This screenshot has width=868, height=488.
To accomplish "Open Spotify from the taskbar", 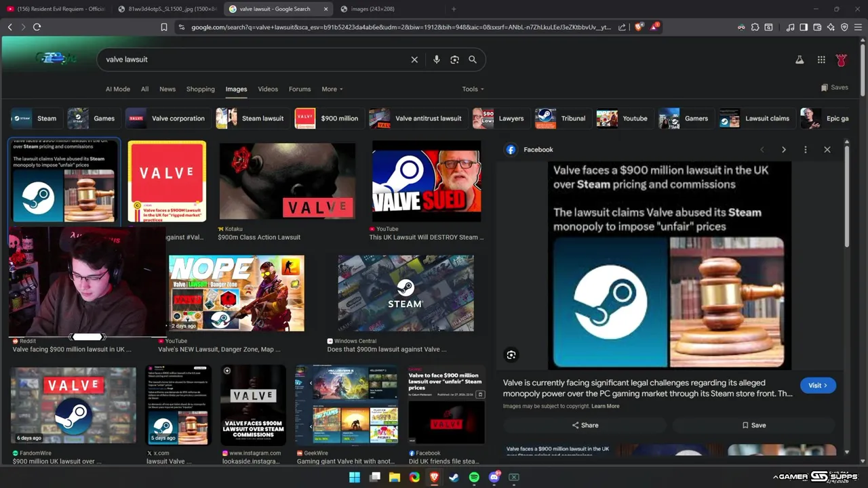I will (474, 477).
